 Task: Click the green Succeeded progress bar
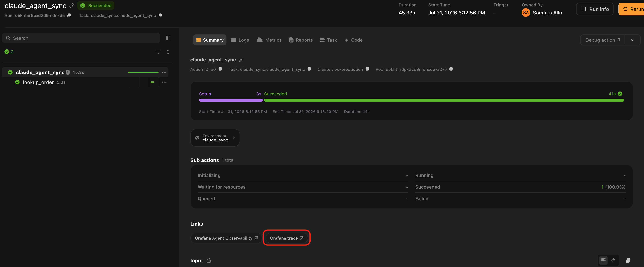(444, 100)
